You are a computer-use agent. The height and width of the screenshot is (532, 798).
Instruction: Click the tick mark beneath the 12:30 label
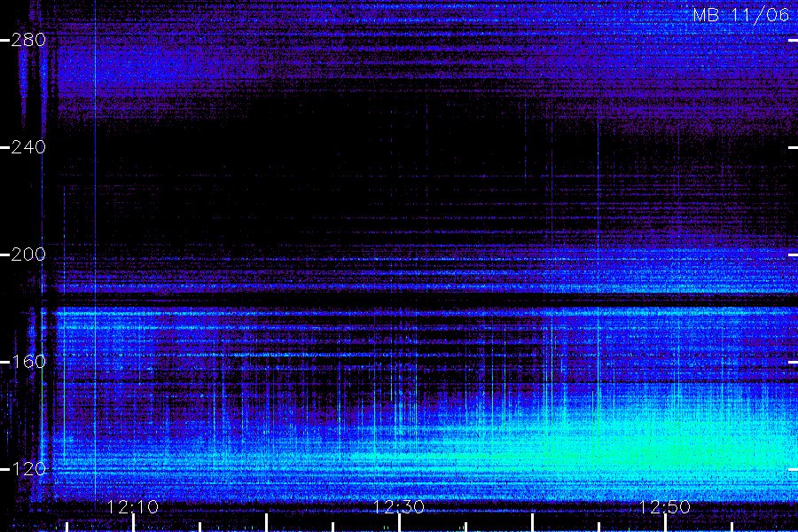(400, 523)
